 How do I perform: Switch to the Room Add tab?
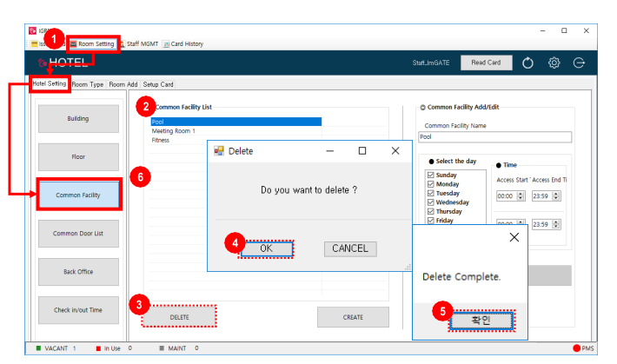pyautogui.click(x=123, y=84)
